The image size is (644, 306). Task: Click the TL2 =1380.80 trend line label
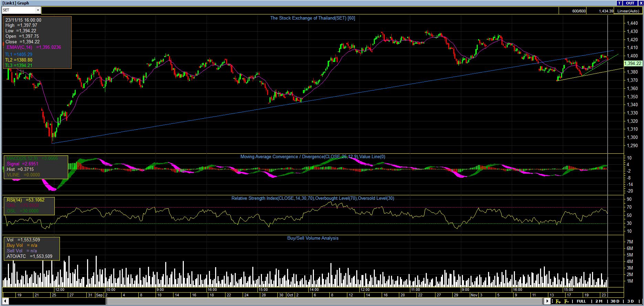click(19, 60)
